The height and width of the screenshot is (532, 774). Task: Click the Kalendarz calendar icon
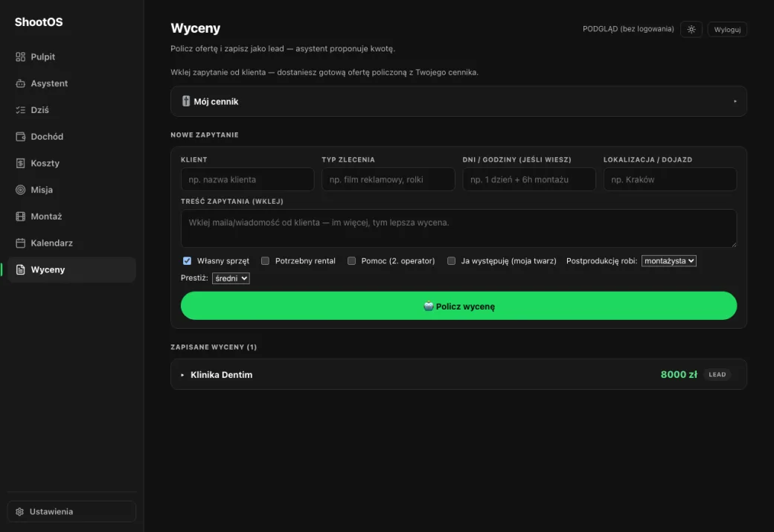pos(20,243)
